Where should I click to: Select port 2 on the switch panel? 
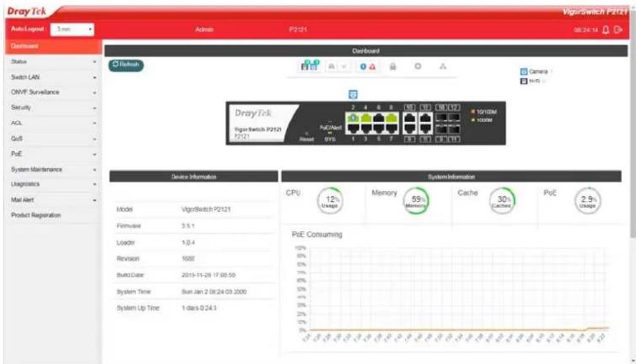click(353, 118)
